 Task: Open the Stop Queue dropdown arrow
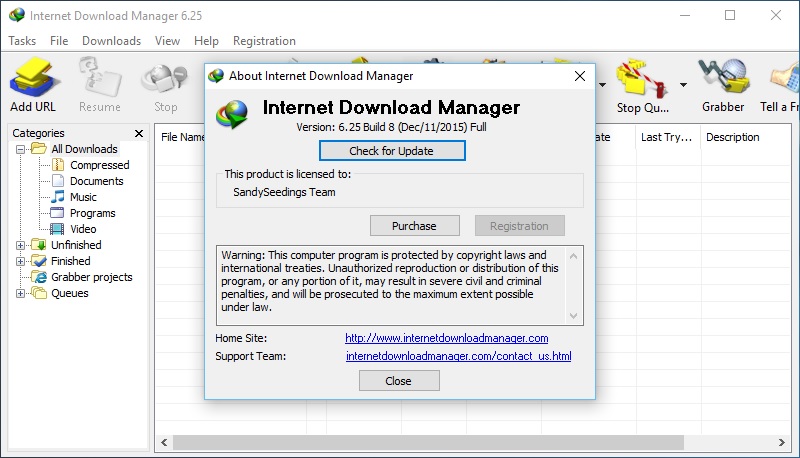[683, 85]
